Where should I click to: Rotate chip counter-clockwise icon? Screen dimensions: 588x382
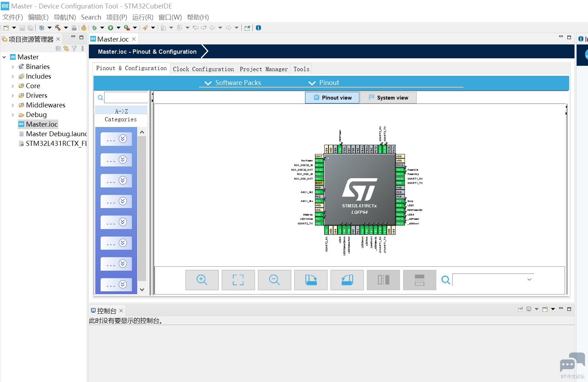347,280
